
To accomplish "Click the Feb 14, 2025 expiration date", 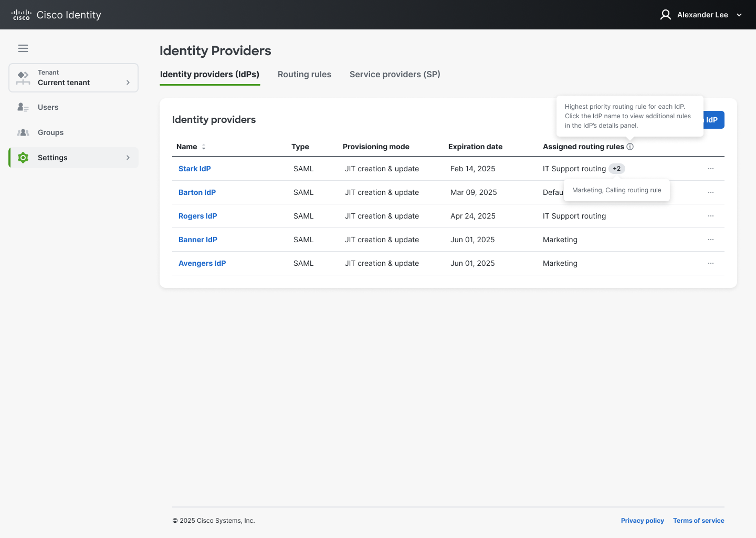I will (x=473, y=169).
